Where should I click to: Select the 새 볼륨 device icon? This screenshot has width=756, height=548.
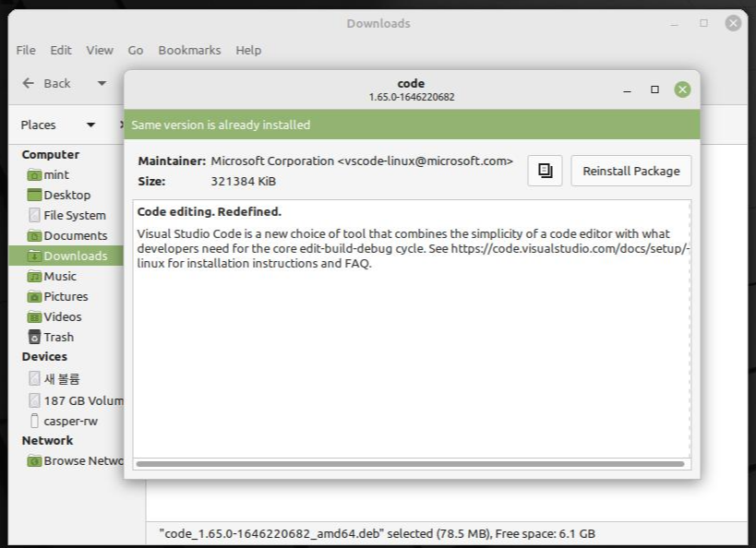point(34,378)
